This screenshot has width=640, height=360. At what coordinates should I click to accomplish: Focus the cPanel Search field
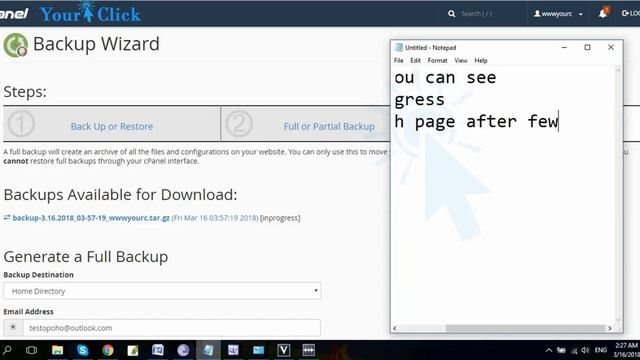pyautogui.click(x=476, y=13)
